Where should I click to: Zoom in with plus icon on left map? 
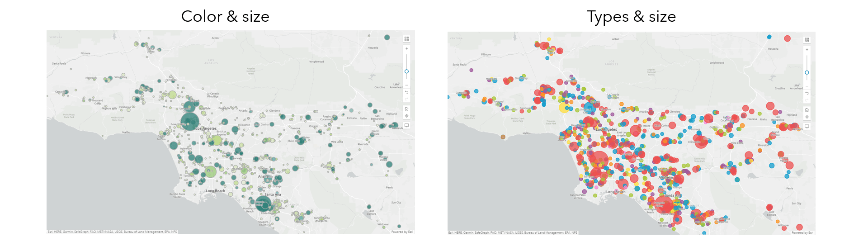coord(406,48)
